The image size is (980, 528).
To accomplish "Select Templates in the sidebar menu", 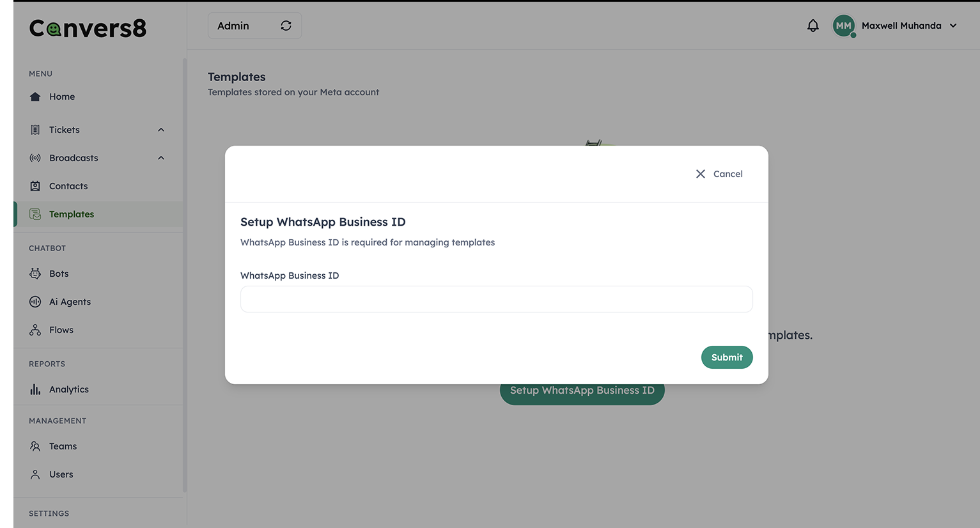I will (71, 214).
